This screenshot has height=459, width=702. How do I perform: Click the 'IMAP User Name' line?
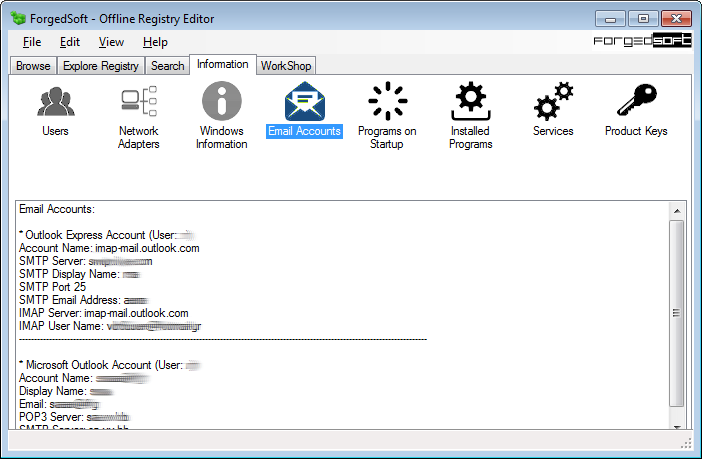point(110,326)
